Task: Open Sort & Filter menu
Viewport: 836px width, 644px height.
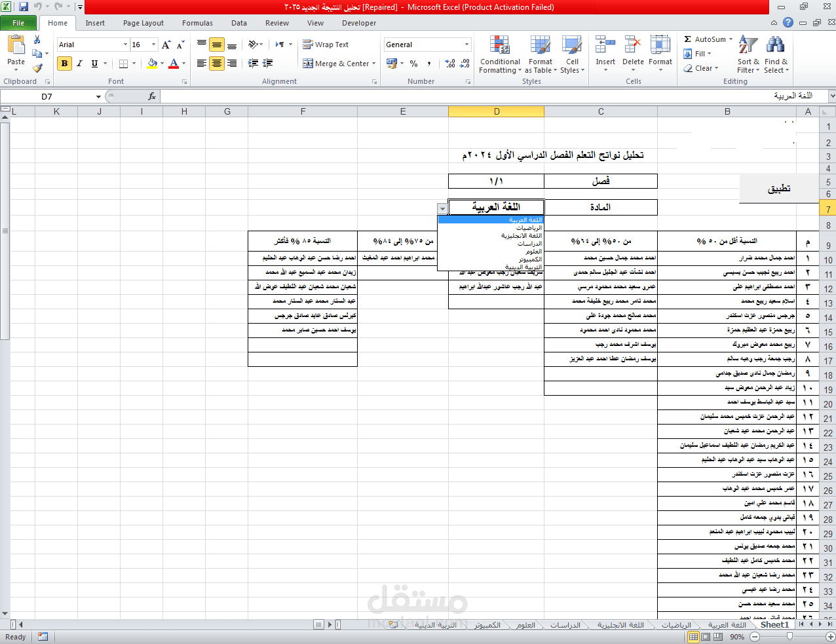Action: (748, 55)
